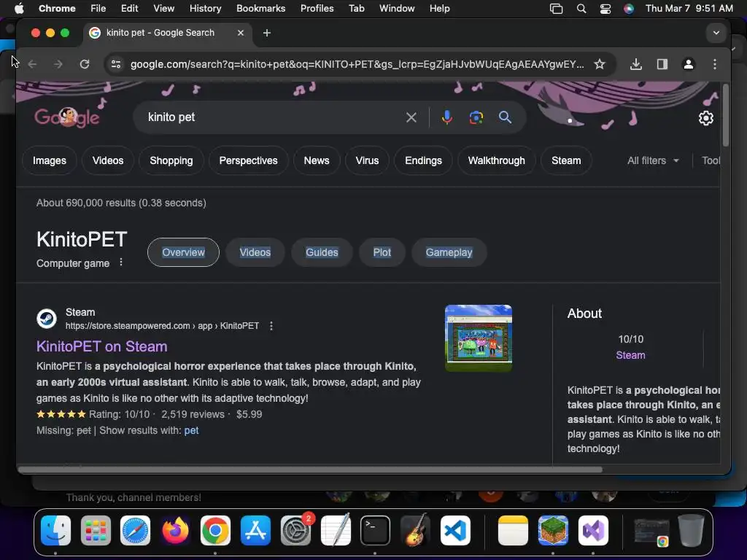This screenshot has height=560, width=747.
Task: Select the Gameplay tab under KinitoPET
Action: point(449,252)
